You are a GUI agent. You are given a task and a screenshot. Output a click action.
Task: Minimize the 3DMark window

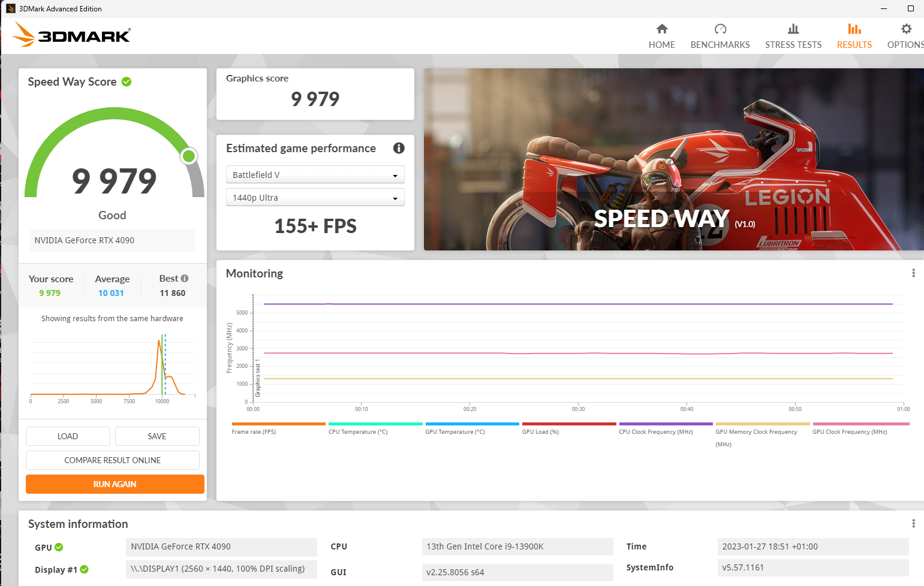pyautogui.click(x=884, y=8)
